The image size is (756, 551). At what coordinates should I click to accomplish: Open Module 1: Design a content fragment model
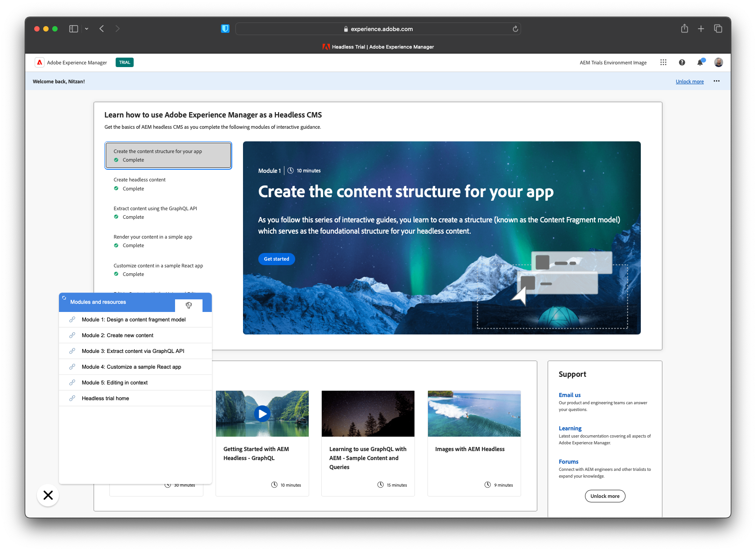[135, 320]
